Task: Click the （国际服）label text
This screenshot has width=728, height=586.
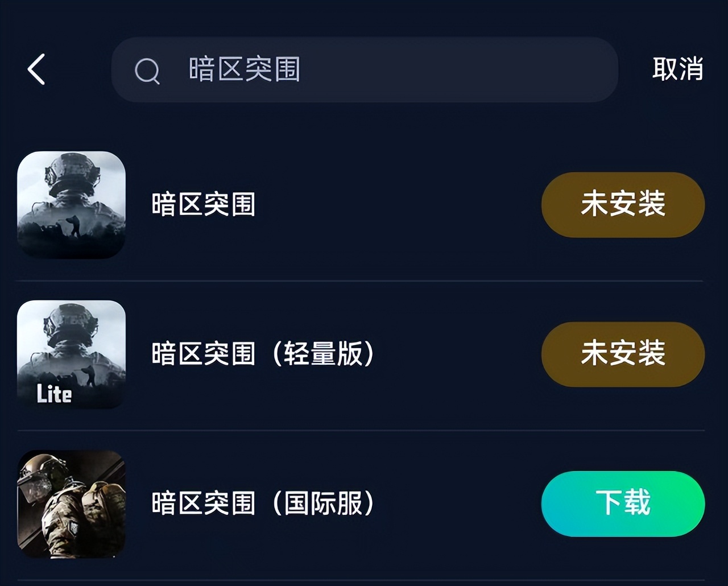Action: [323, 504]
